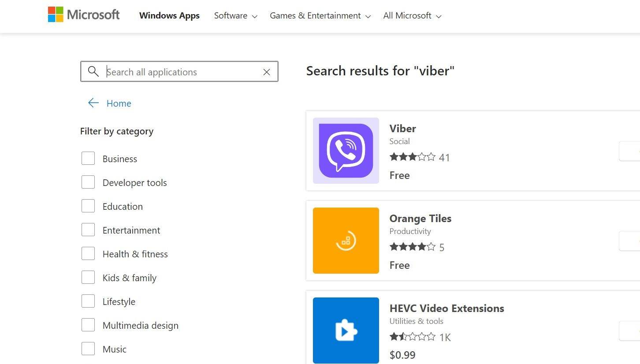Enable the Multimedia design filter

coord(88,325)
